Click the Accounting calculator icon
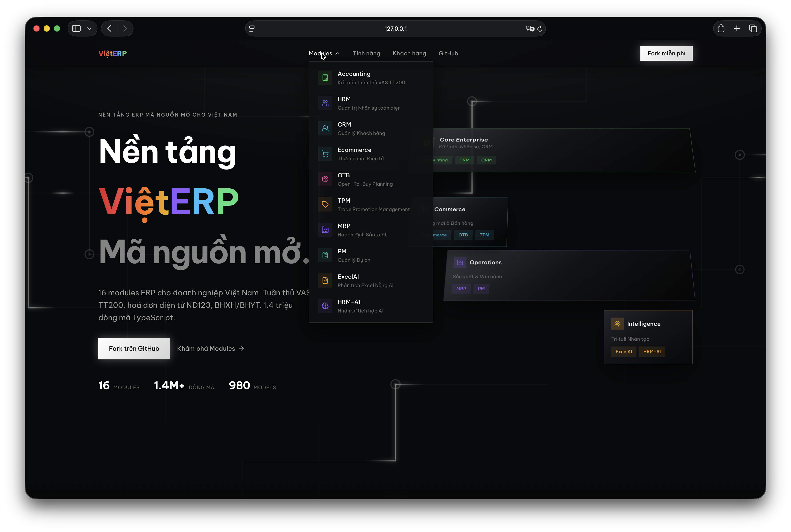The height and width of the screenshot is (532, 791). [x=325, y=78]
